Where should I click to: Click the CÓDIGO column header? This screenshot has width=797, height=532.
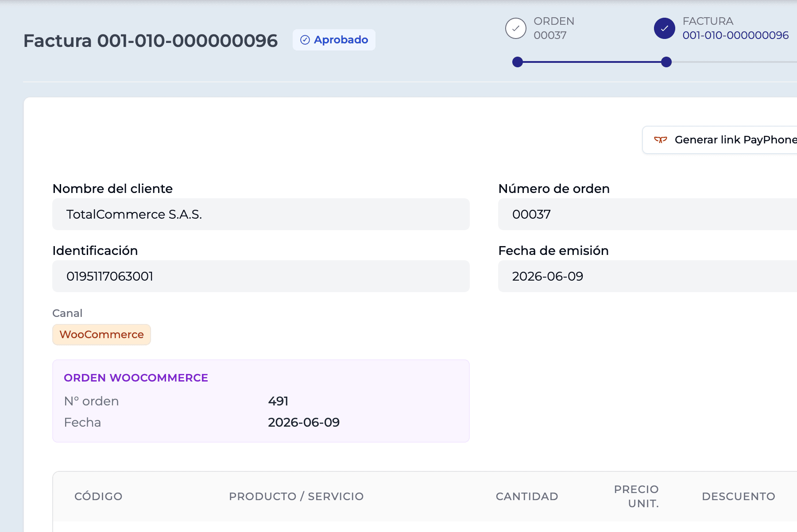coord(98,497)
